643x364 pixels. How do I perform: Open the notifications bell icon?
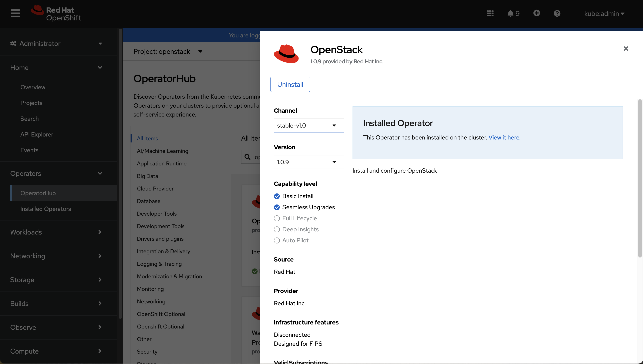tap(511, 13)
